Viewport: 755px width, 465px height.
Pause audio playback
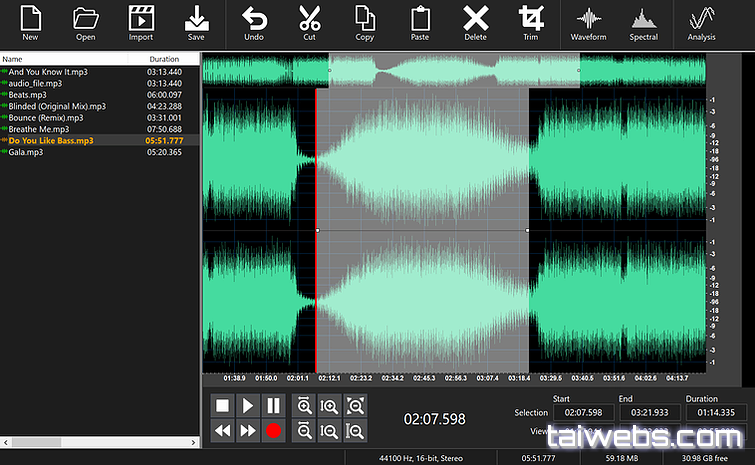click(x=273, y=406)
